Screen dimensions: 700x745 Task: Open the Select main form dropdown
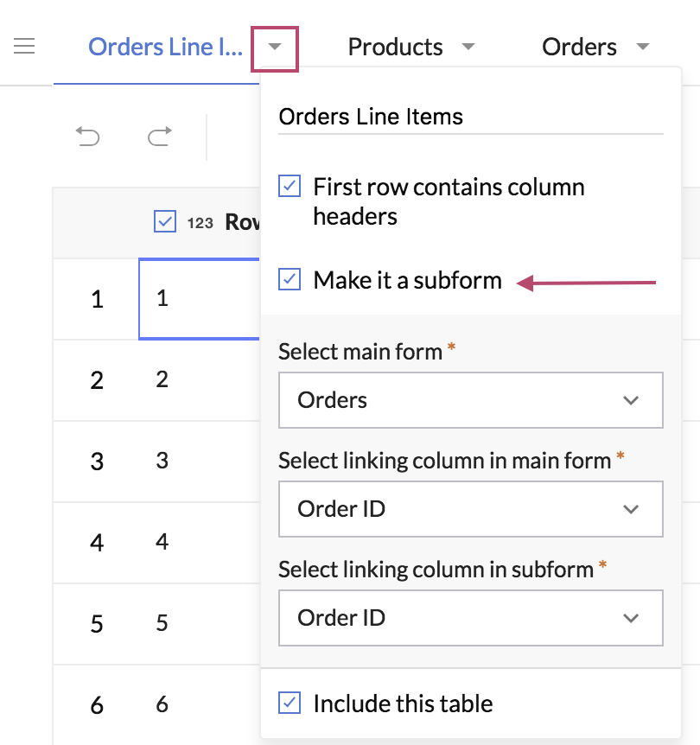(x=470, y=400)
